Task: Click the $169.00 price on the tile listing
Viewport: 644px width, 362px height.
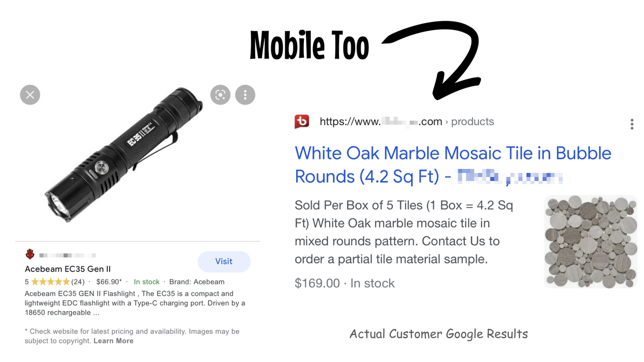Action: (317, 283)
